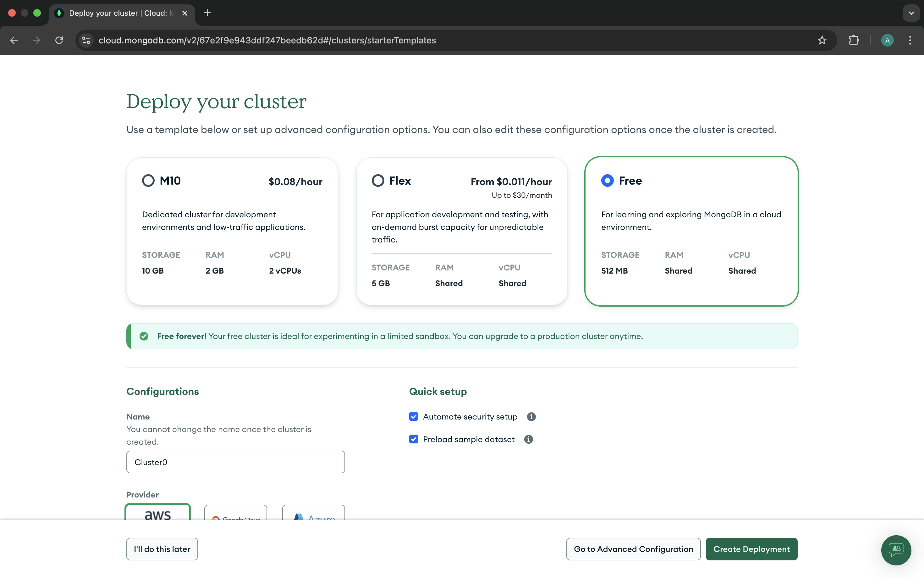Viewport: 924px width, 578px height.
Task: Uncheck Preload sample dataset checkbox
Action: [x=413, y=439]
